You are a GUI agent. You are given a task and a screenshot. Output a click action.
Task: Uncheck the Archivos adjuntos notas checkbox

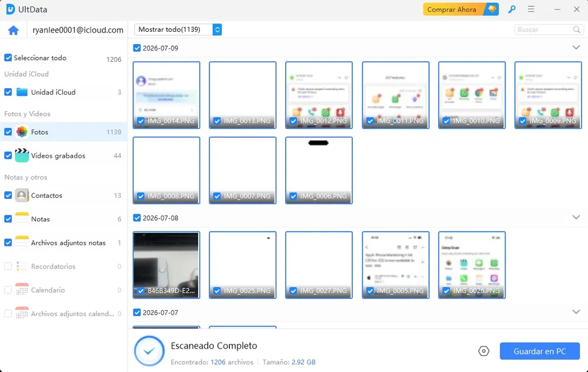coord(8,243)
